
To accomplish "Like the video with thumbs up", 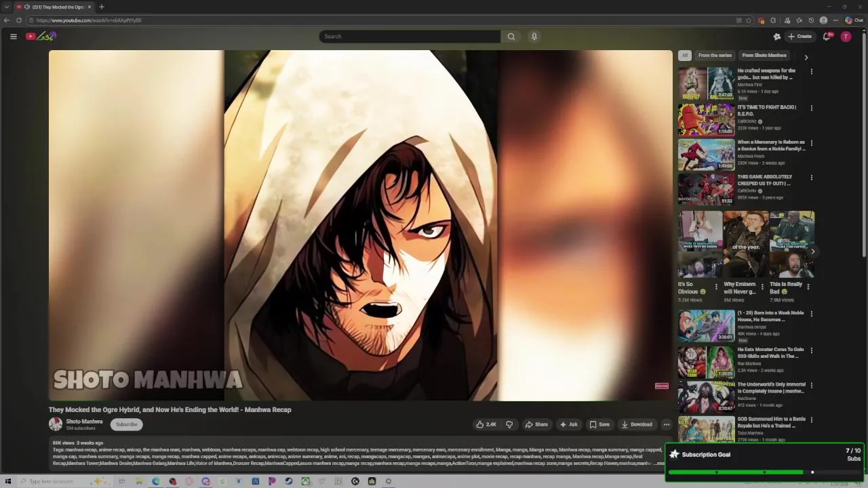I will tap(486, 424).
